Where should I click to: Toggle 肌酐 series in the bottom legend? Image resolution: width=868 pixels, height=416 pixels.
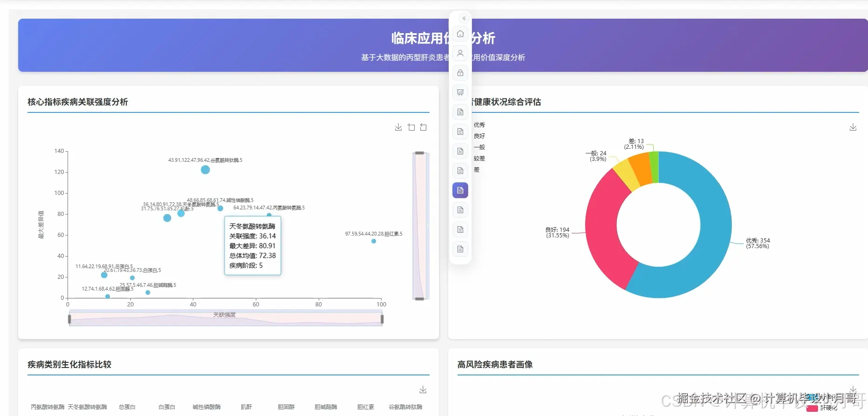[x=246, y=407]
